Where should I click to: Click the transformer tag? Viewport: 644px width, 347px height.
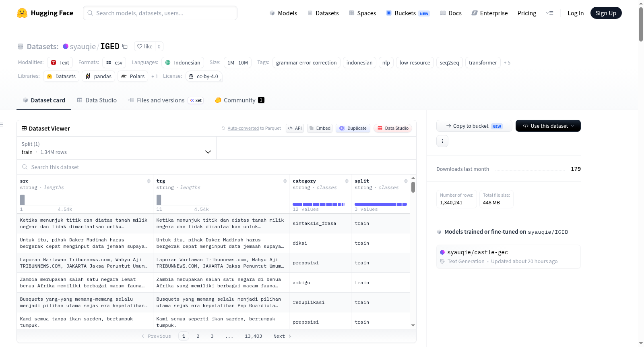point(483,62)
